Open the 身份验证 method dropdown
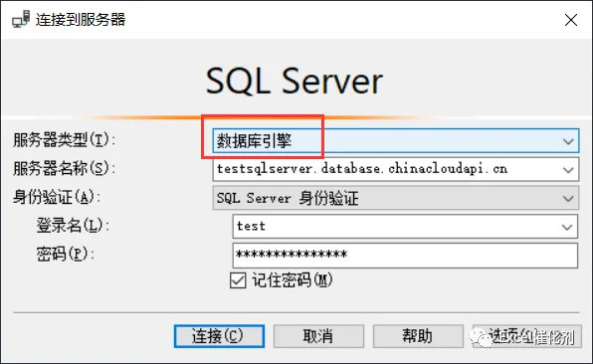This screenshot has height=364, width=593. click(x=568, y=198)
